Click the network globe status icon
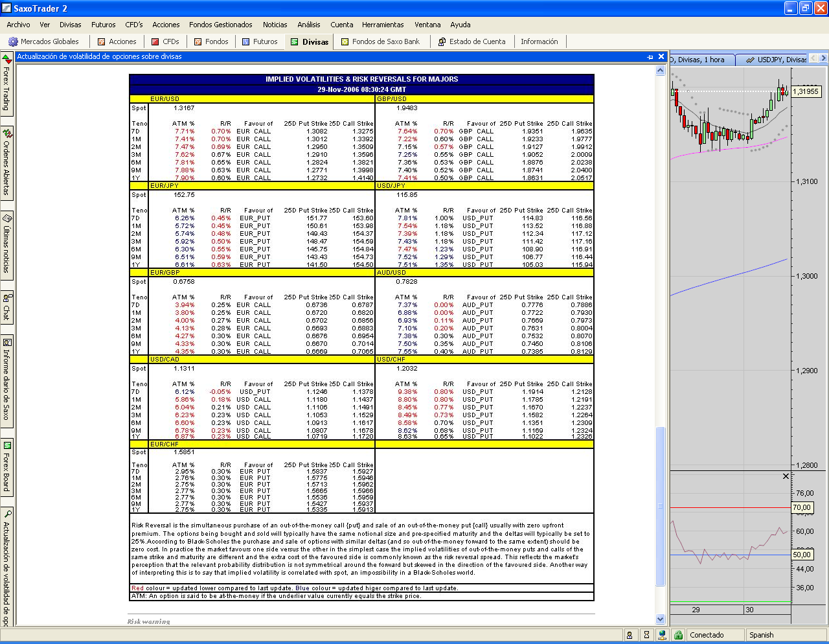This screenshot has width=829, height=644. tap(662, 635)
